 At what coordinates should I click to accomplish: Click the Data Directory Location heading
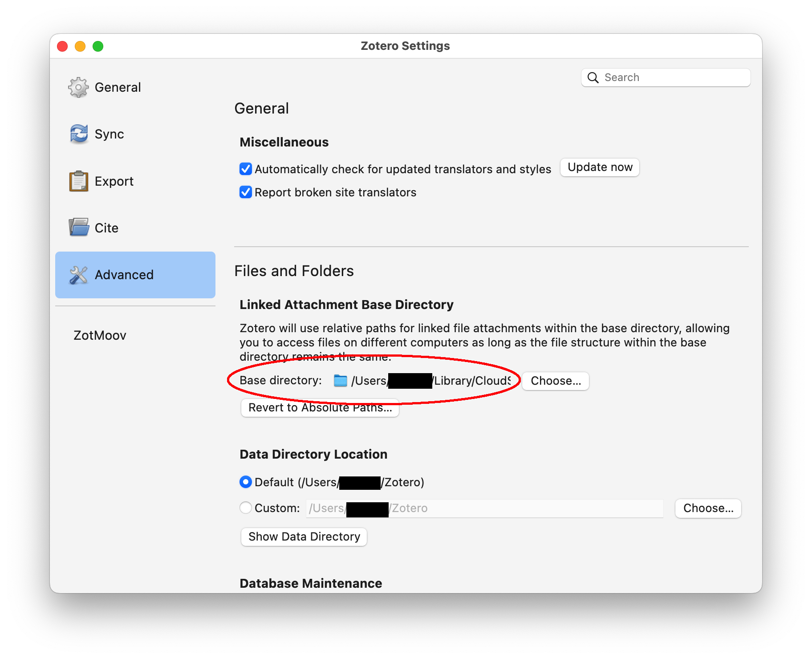pyautogui.click(x=313, y=454)
